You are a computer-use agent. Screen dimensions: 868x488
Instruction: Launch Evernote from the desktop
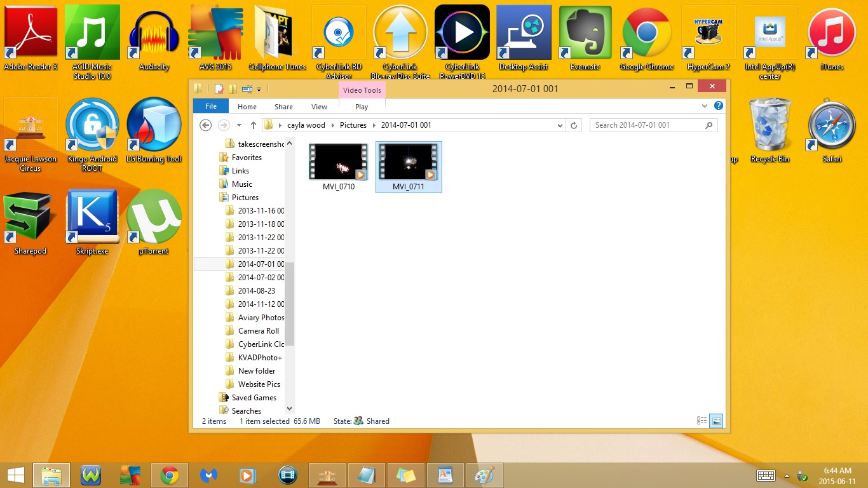point(585,37)
